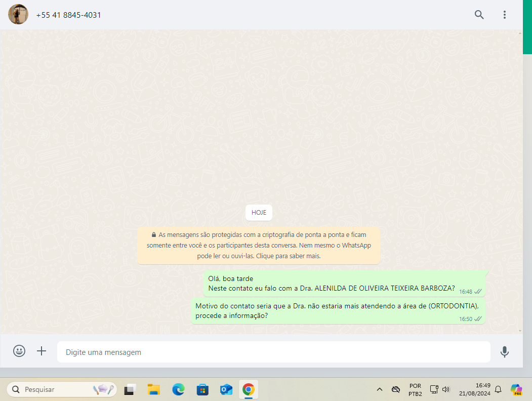The width and height of the screenshot is (532, 401).
Task: Open contact info for +55 41 8845-4031
Action: coord(68,15)
